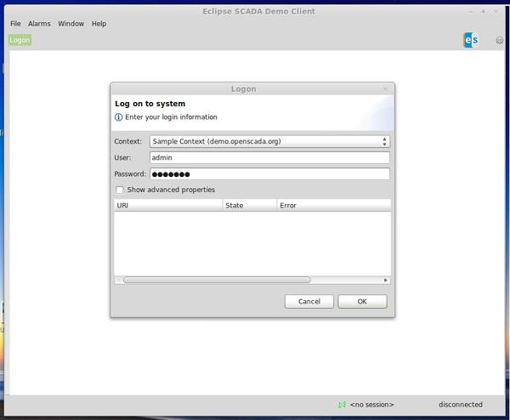The width and height of the screenshot is (510, 420).
Task: Cancel the logon dialog
Action: (x=309, y=302)
